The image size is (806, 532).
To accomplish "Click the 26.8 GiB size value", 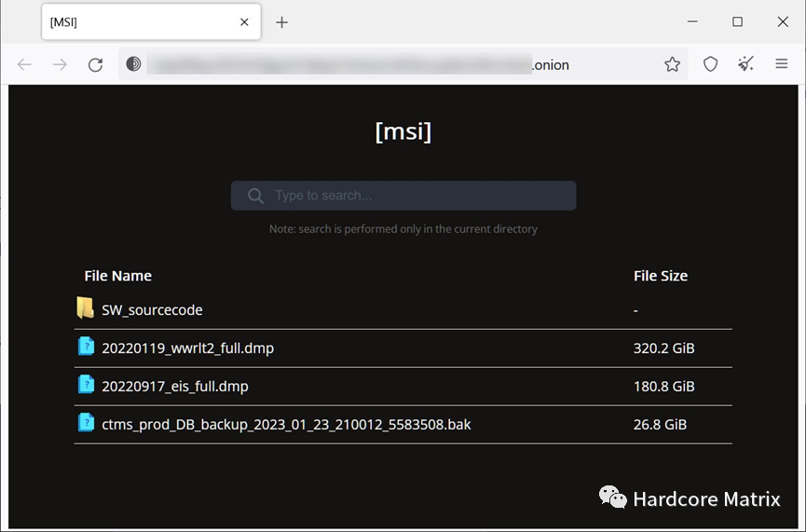I will (660, 425).
